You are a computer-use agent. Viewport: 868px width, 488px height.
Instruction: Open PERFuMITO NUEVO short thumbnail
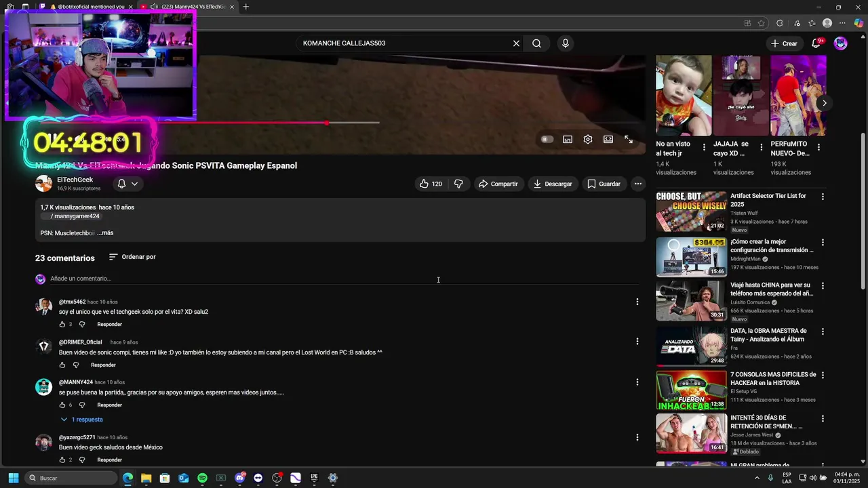pos(798,96)
